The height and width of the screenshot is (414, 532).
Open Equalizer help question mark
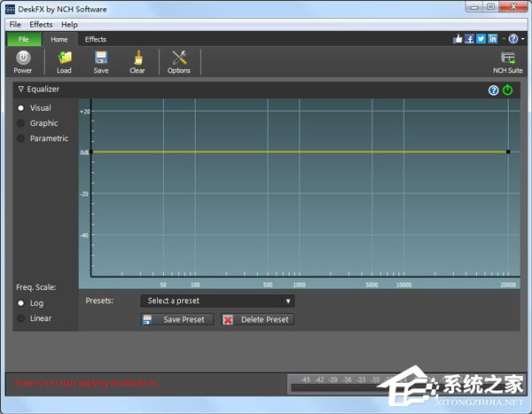click(493, 90)
